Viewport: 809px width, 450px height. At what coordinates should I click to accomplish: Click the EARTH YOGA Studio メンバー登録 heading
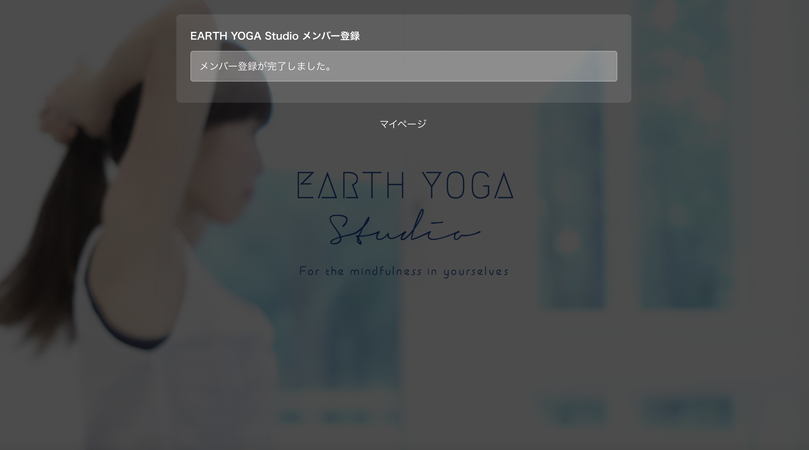(274, 36)
